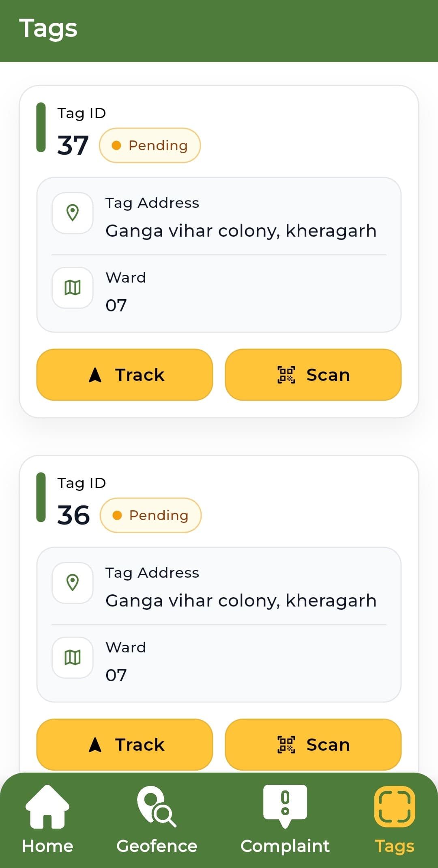Track Tag ID 36
This screenshot has height=868, width=438.
tap(125, 745)
